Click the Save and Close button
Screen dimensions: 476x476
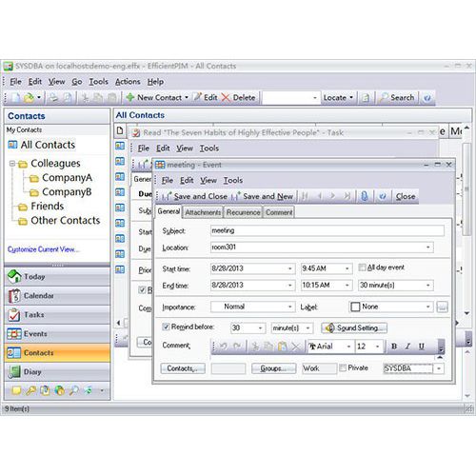(x=194, y=196)
